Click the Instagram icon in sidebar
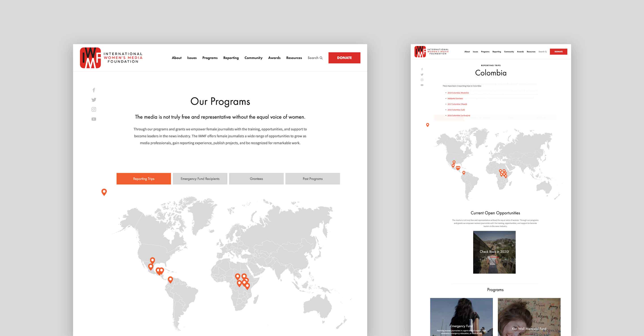 (94, 110)
